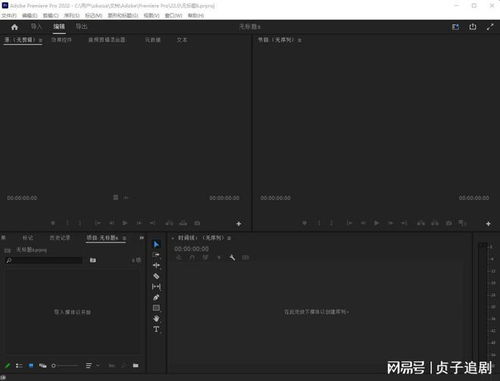The height and width of the screenshot is (381, 500).
Task: Click Export Frame camera in Program monitor
Action: pyautogui.click(x=449, y=223)
